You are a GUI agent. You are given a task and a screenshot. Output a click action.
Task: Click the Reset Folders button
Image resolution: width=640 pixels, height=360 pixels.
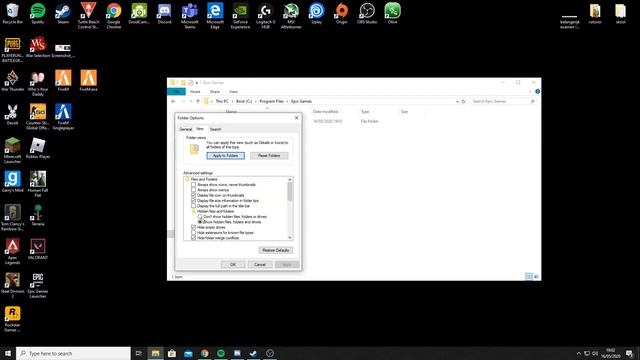click(x=269, y=156)
